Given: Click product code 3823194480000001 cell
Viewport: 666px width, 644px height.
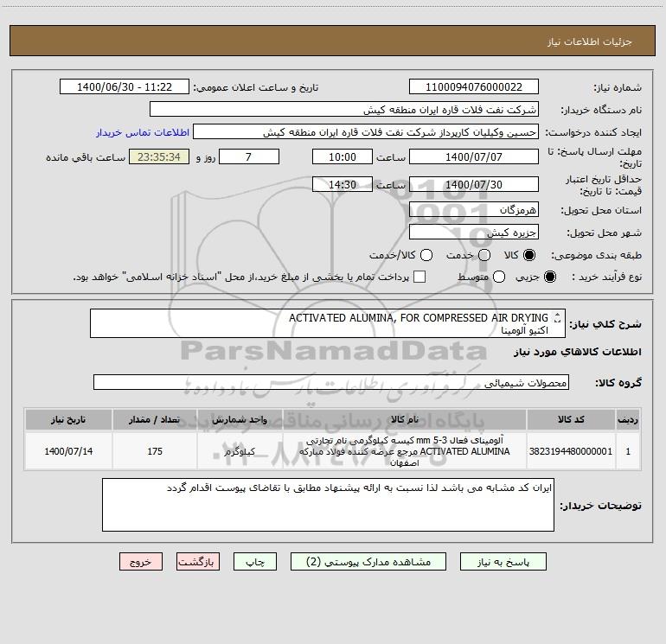Looking at the screenshot, I should pyautogui.click(x=571, y=451).
